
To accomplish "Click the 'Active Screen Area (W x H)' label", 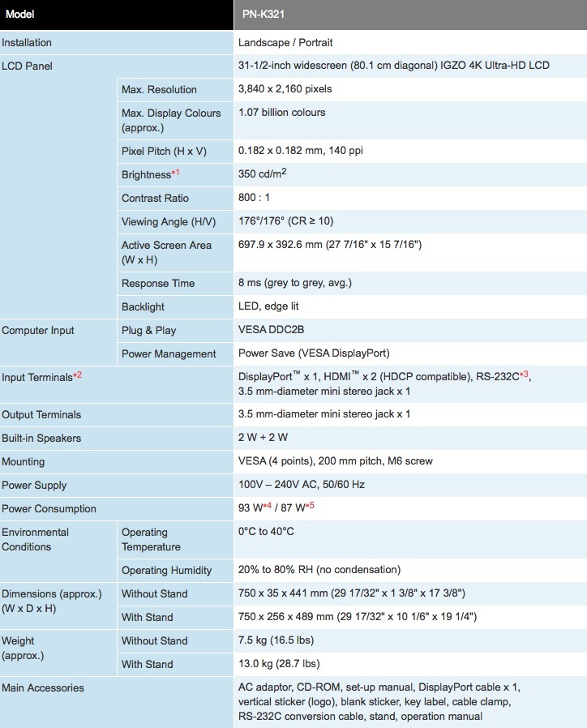I will coord(166,253).
